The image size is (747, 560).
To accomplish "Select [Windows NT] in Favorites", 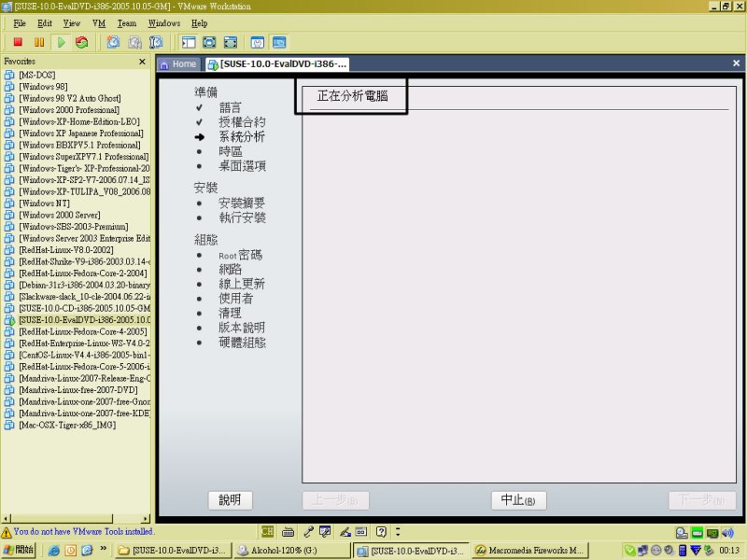I will click(44, 203).
